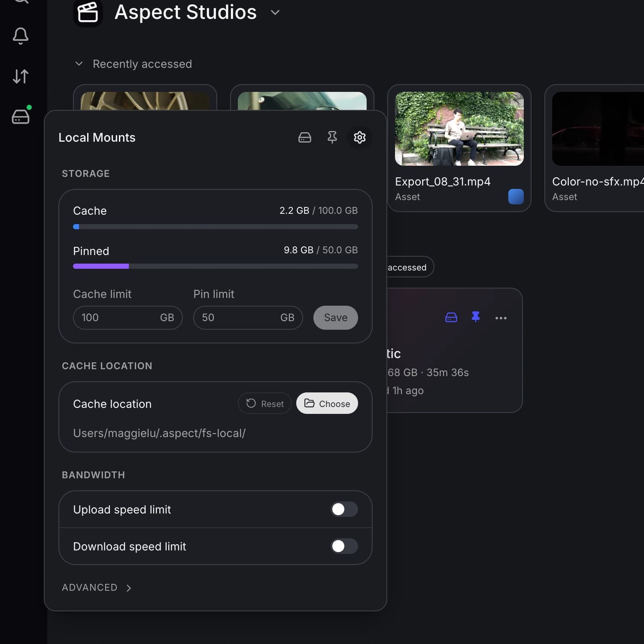This screenshot has height=644, width=644.
Task: Open Local Mounts settings gear
Action: (x=360, y=137)
